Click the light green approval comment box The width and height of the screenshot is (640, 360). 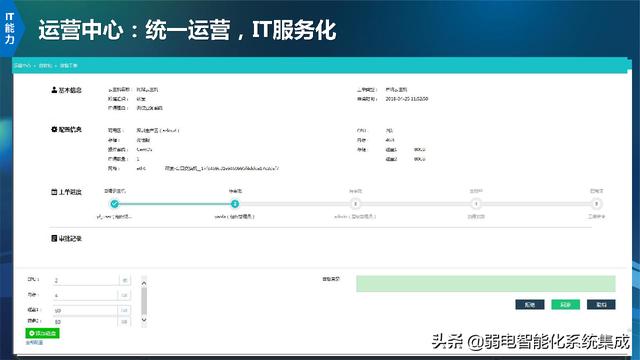pos(486,284)
